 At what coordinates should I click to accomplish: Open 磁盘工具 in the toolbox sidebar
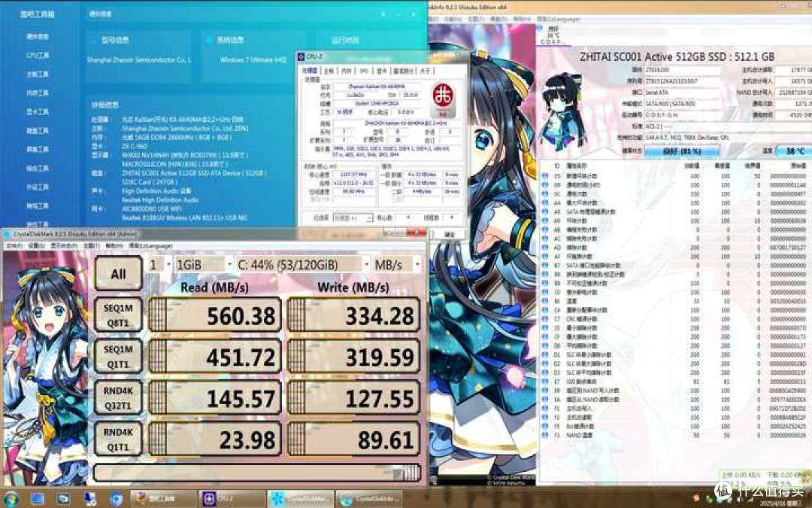(x=38, y=131)
